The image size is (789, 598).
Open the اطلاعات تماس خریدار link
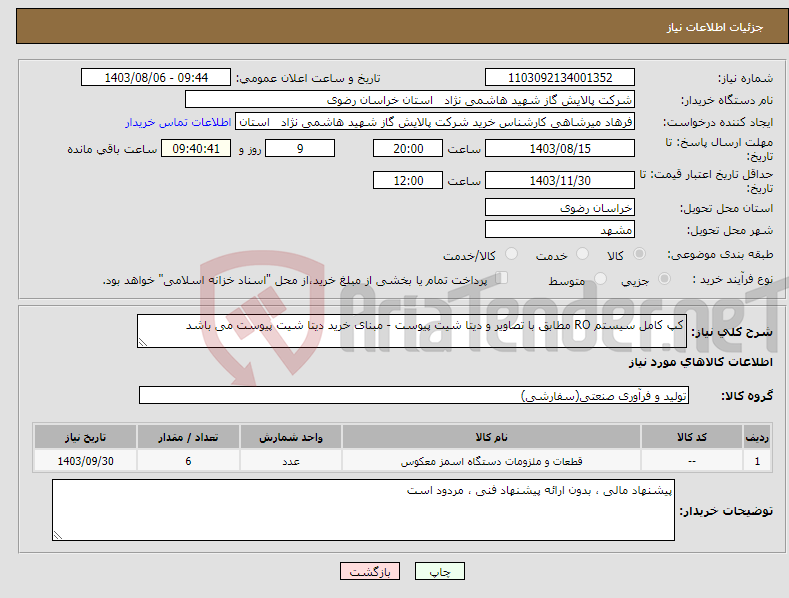[178, 122]
